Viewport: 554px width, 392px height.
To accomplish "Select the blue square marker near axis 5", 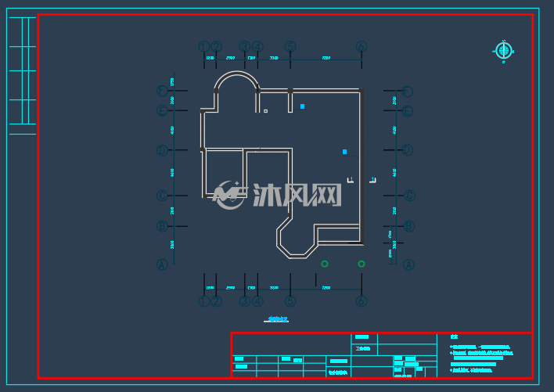I will click(x=303, y=106).
